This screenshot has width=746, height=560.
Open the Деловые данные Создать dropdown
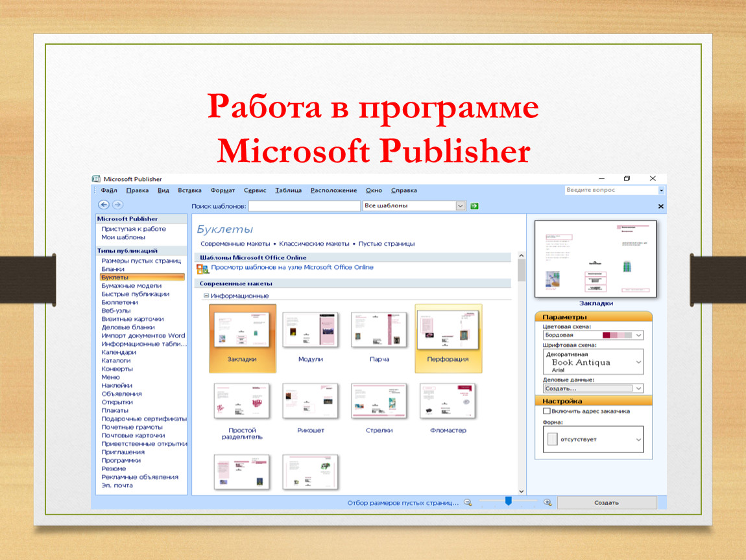638,388
